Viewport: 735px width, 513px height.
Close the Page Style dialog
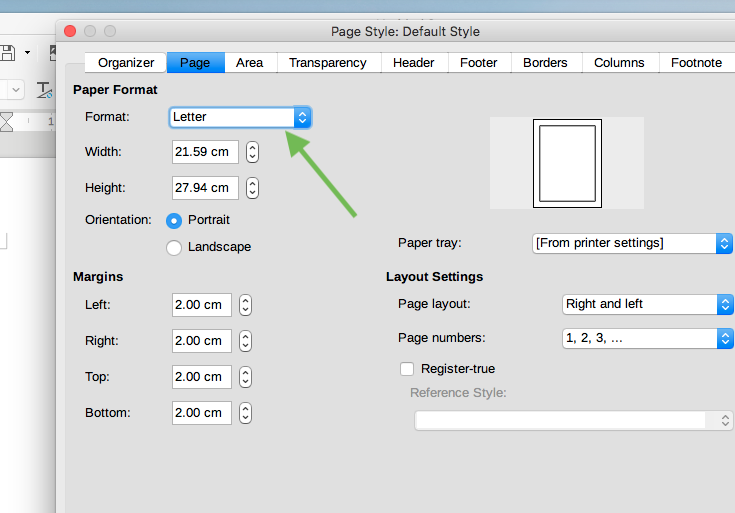click(x=70, y=31)
